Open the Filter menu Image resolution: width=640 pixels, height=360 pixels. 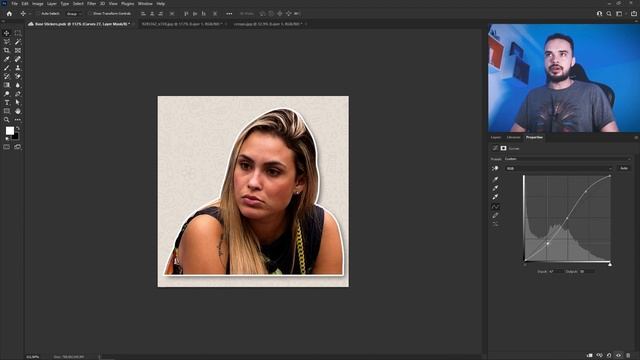(91, 4)
